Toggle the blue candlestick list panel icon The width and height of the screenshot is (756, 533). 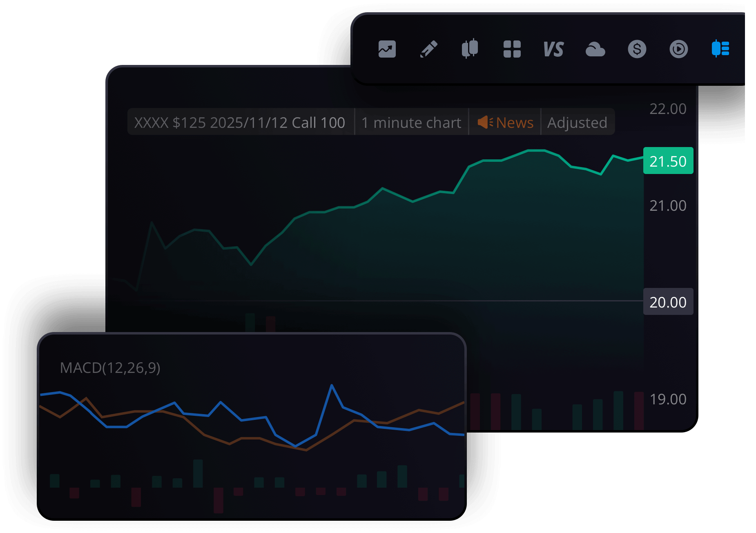click(x=720, y=49)
